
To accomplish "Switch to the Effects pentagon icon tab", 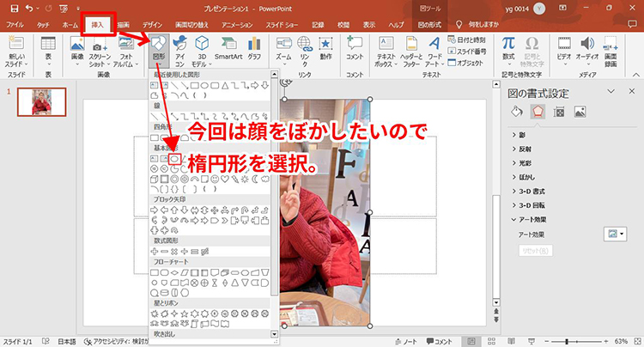I will (538, 111).
